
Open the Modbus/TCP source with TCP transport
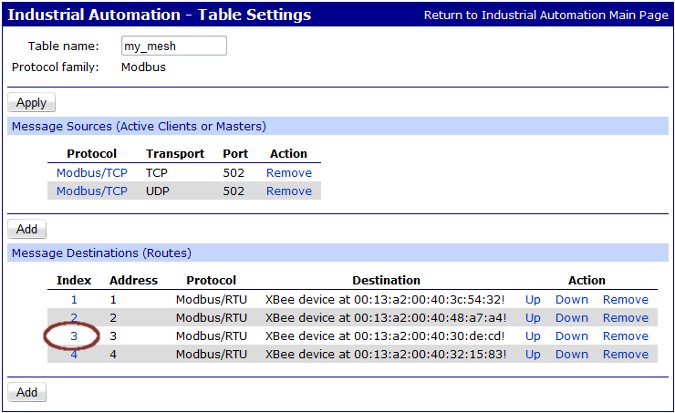click(92, 173)
